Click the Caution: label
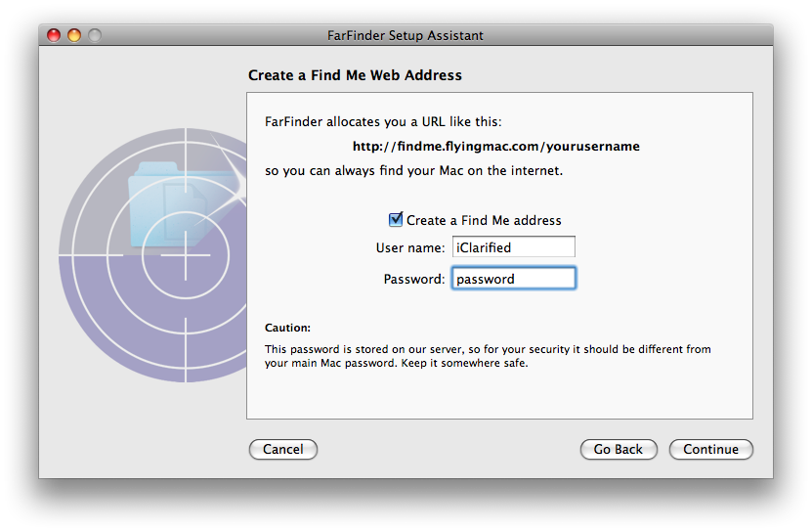This screenshot has height=532, width=812. 287,328
